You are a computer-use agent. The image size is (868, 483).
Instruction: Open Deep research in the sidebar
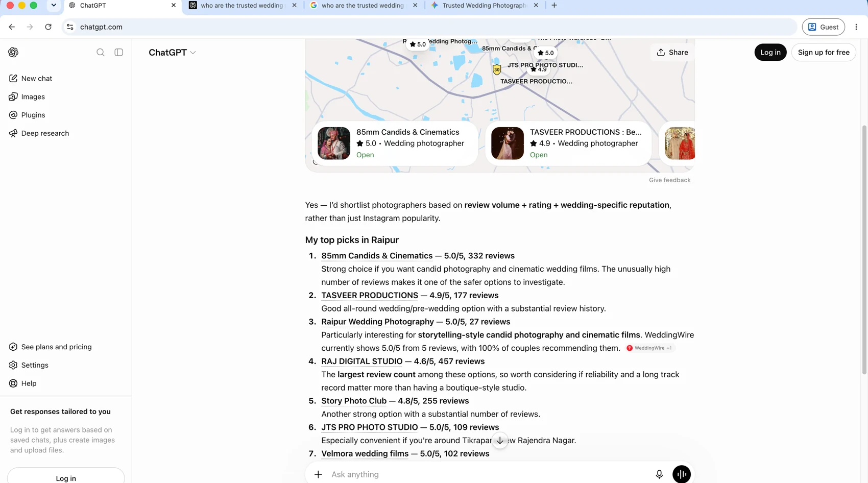pyautogui.click(x=39, y=133)
